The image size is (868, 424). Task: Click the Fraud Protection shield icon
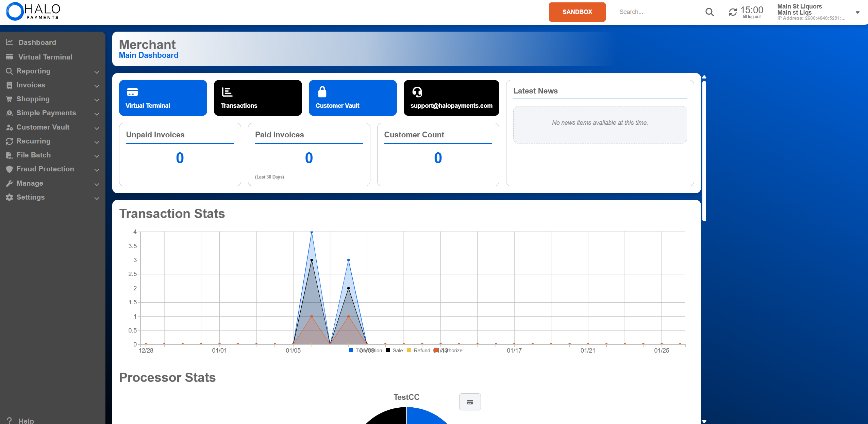pyautogui.click(x=10, y=169)
